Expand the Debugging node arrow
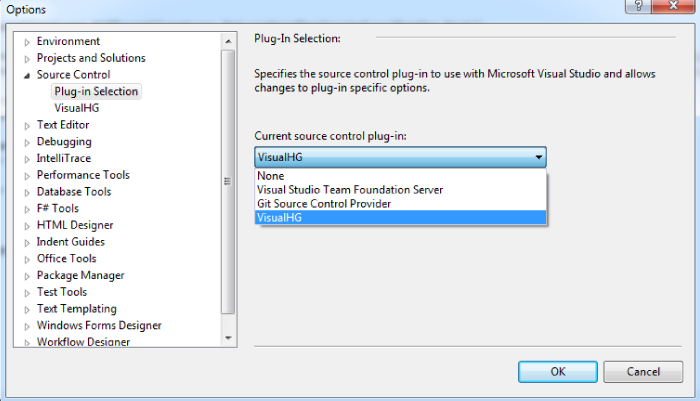The height and width of the screenshot is (401, 700). pyautogui.click(x=27, y=142)
